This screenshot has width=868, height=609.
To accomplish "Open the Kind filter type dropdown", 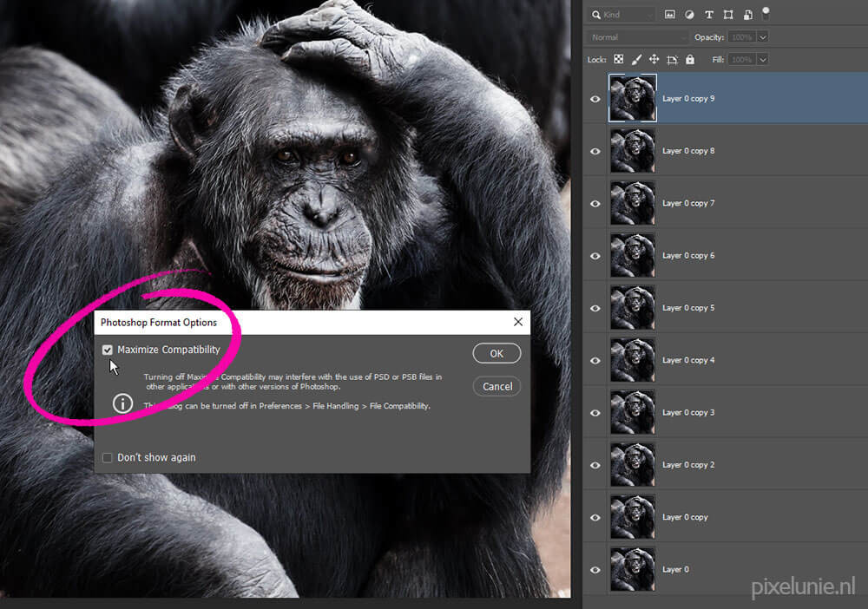I will pos(621,15).
